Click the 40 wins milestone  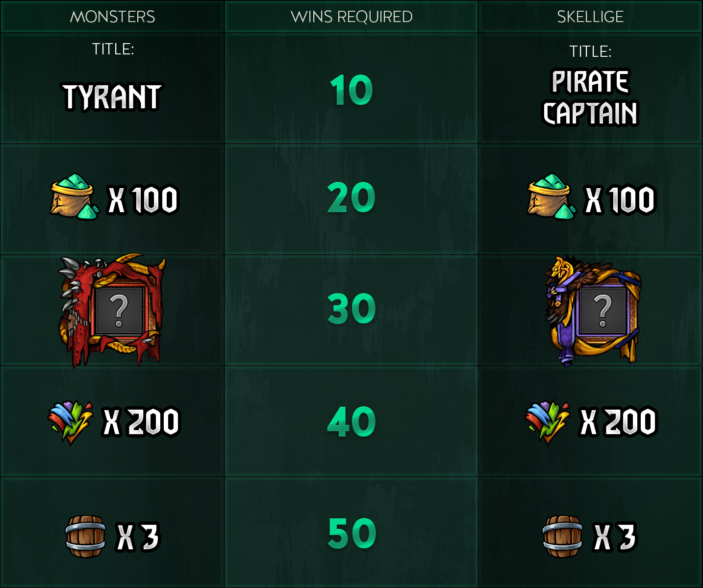351,421
